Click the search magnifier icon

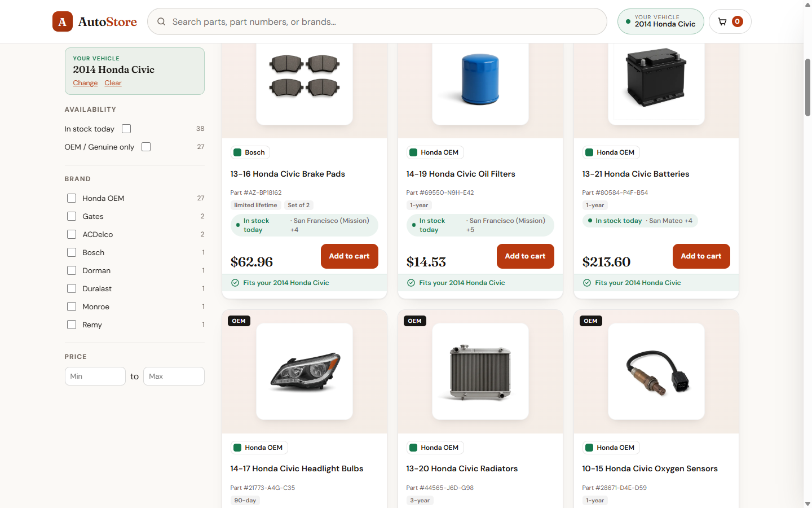(x=161, y=21)
